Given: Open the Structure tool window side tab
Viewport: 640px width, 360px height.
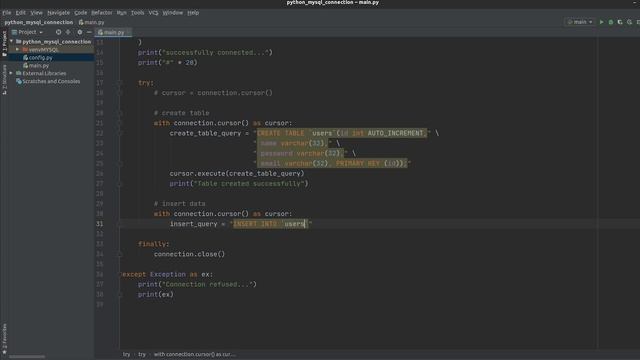Looking at the screenshot, I should [x=4, y=80].
